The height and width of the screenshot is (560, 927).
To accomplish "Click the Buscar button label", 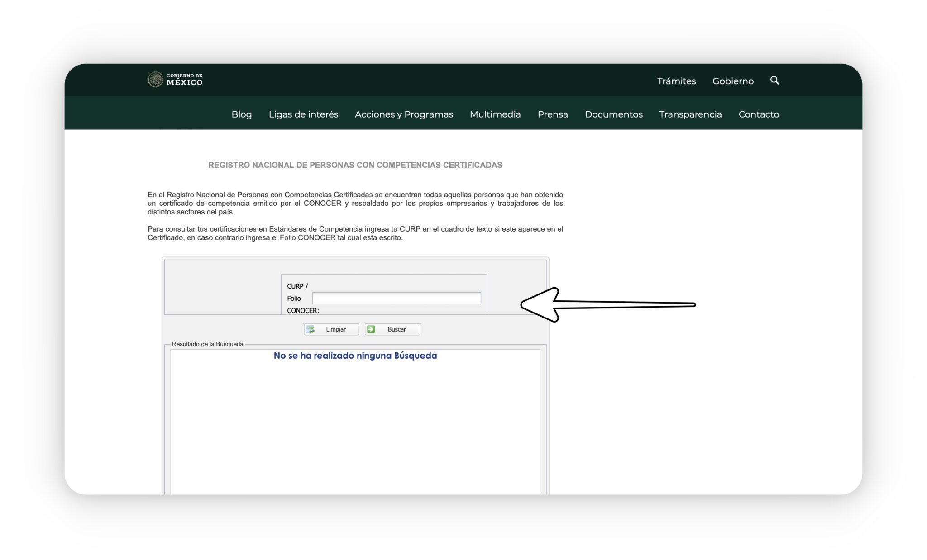I will (397, 329).
